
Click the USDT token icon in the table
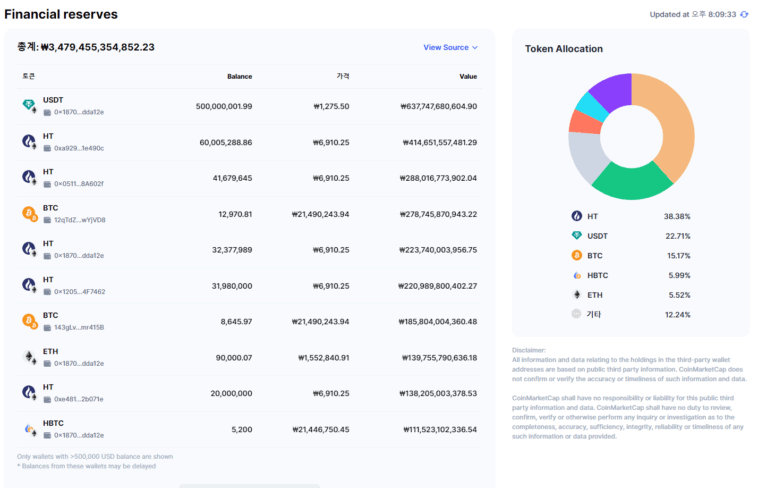(x=29, y=106)
